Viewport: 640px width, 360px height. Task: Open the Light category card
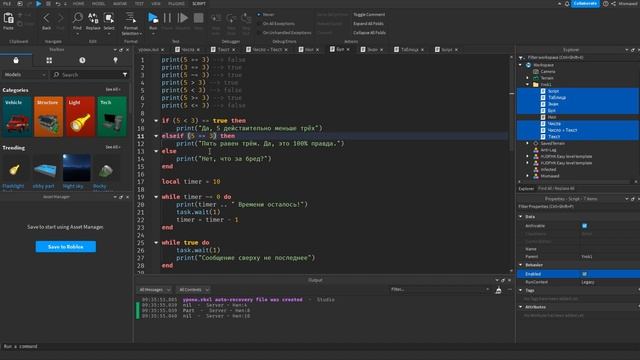click(x=80, y=116)
